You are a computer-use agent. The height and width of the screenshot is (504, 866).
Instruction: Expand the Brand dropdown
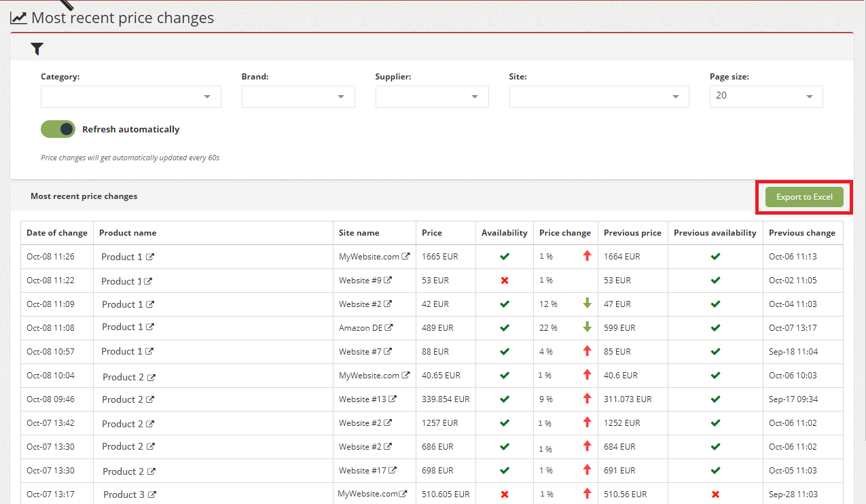[x=298, y=96]
